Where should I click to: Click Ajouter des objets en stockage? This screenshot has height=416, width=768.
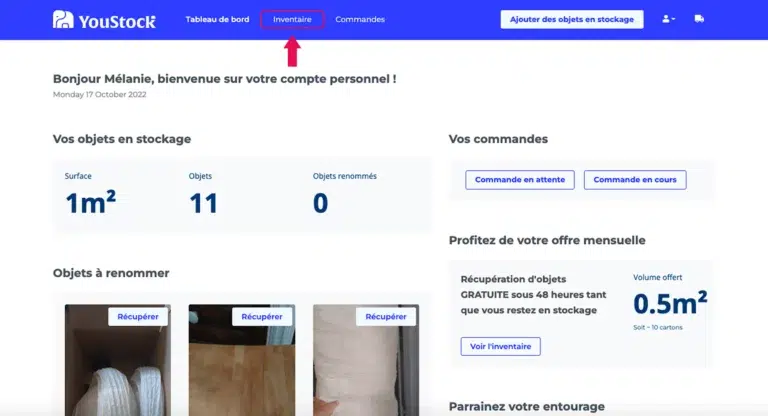pyautogui.click(x=572, y=20)
